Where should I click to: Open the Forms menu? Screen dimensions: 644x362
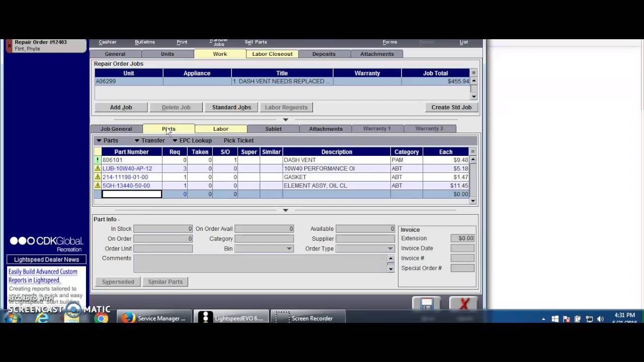click(390, 42)
